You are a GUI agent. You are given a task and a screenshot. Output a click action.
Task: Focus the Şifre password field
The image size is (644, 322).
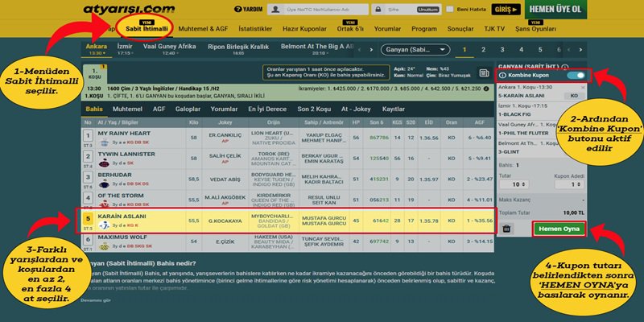(x=406, y=9)
